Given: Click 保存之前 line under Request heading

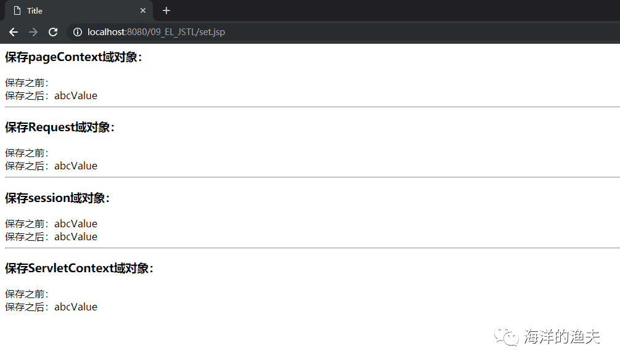Looking at the screenshot, I should 27,153.
